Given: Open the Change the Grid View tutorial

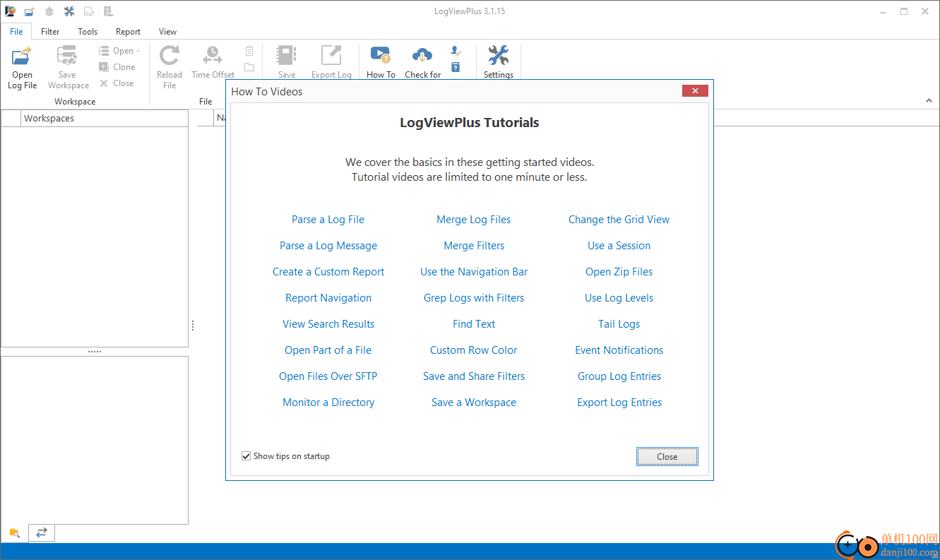Looking at the screenshot, I should 619,220.
